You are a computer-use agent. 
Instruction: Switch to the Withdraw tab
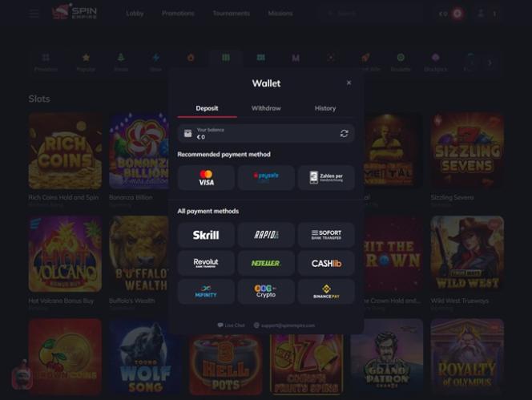click(266, 108)
